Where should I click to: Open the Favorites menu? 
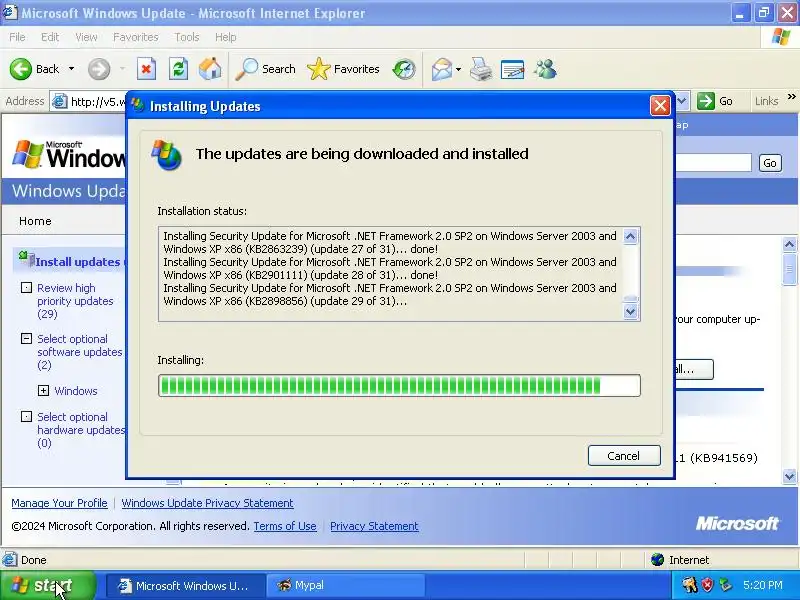point(136,37)
